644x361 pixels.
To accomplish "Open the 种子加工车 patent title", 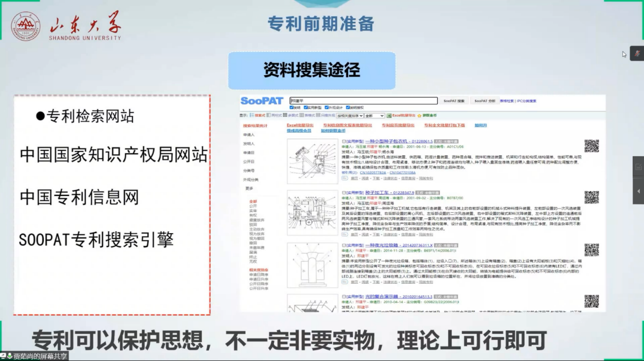I will 389,193.
